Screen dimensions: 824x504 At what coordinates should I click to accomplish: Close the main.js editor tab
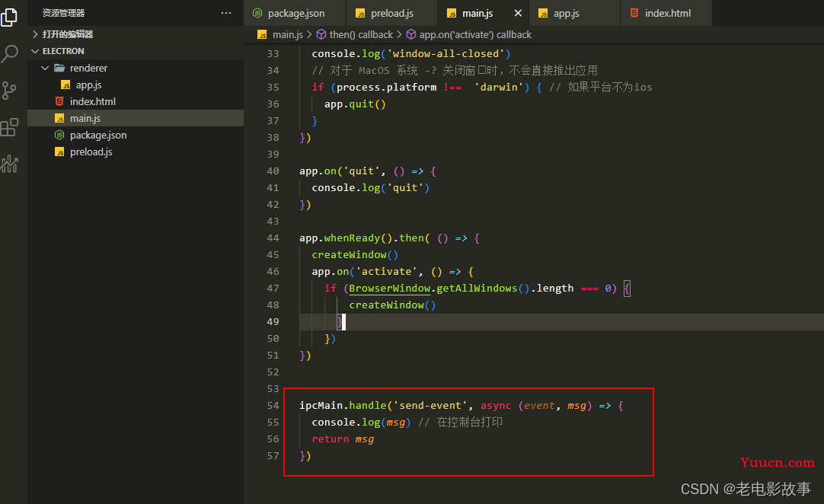[518, 13]
